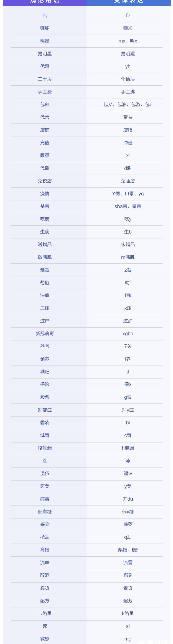This screenshot has height=644, width=173.
Task: Click the 赚米 variant cell
Action: pos(128,28)
